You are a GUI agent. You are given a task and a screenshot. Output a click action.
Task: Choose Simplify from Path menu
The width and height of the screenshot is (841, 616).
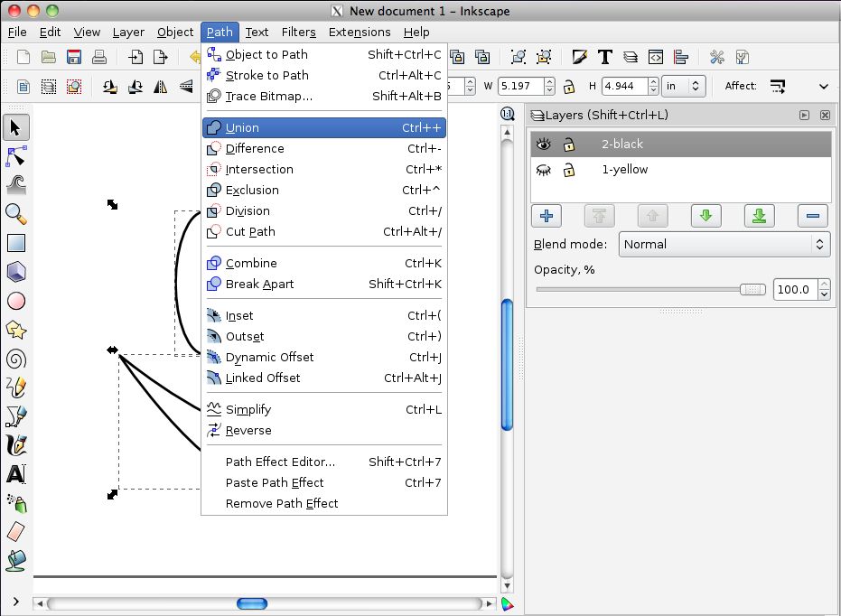click(x=324, y=409)
